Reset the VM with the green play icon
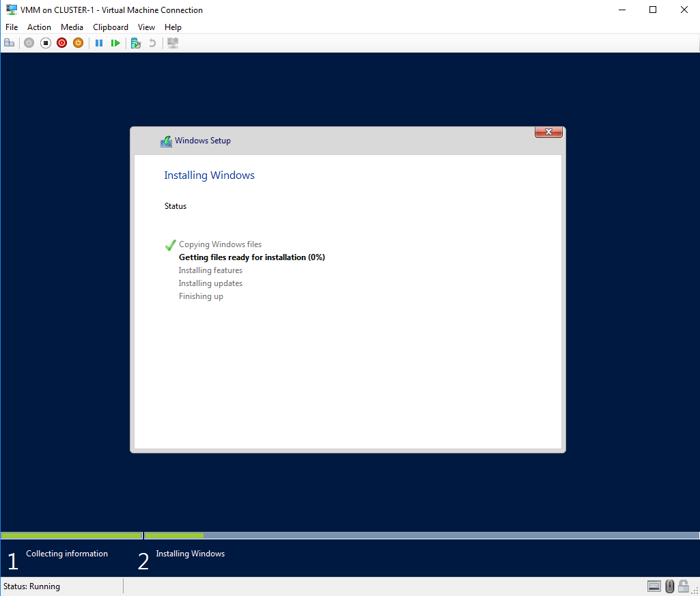Viewport: 700px width, 596px height. (x=115, y=43)
